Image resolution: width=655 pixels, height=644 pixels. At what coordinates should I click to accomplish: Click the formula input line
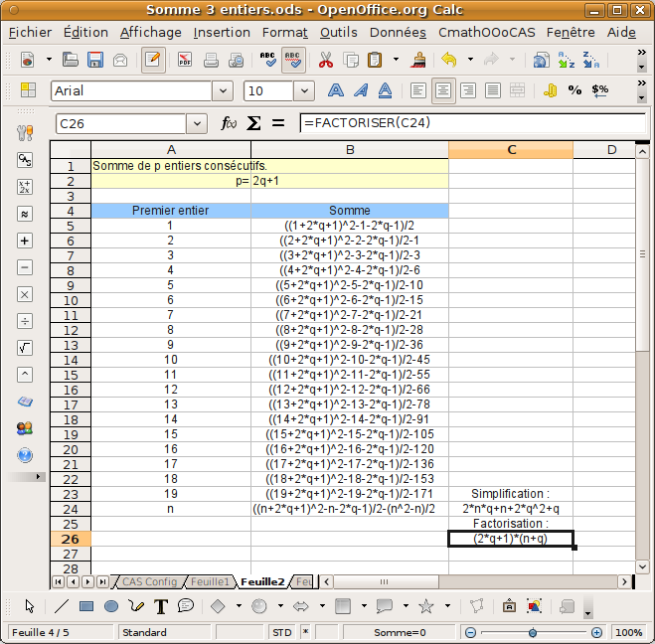pyautogui.click(x=467, y=124)
